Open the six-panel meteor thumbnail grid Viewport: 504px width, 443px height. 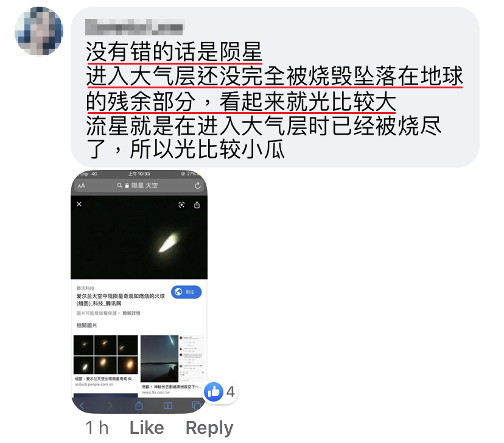pos(106,355)
